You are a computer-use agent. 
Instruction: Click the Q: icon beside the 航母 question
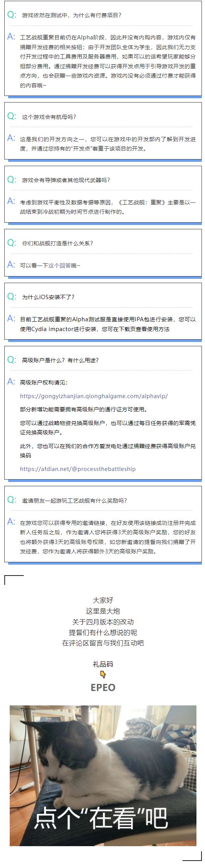12,116
